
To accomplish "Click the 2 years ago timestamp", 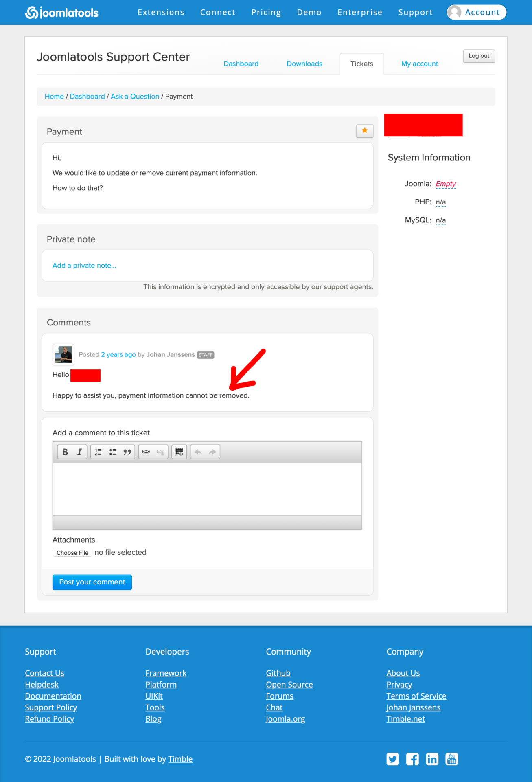I will pos(118,355).
